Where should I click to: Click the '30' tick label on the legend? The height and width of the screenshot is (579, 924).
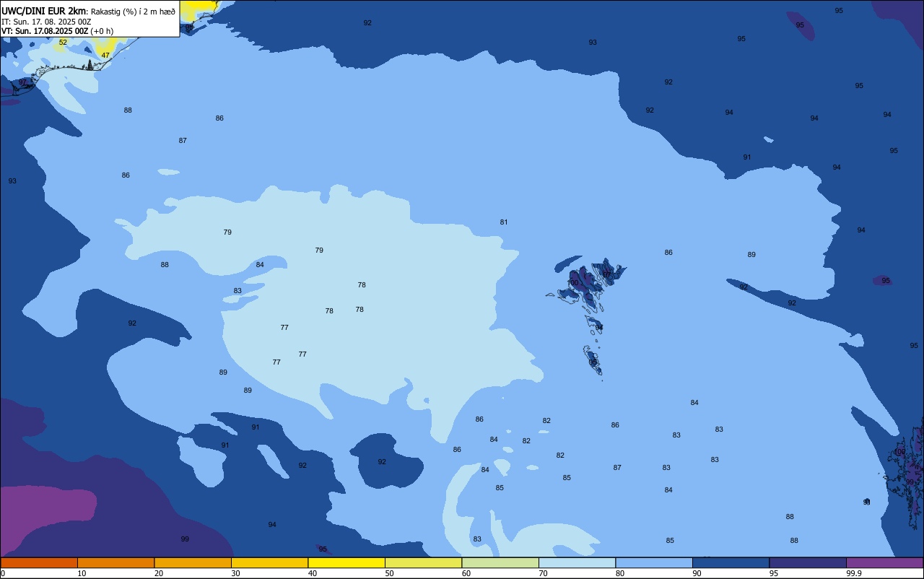click(x=235, y=573)
